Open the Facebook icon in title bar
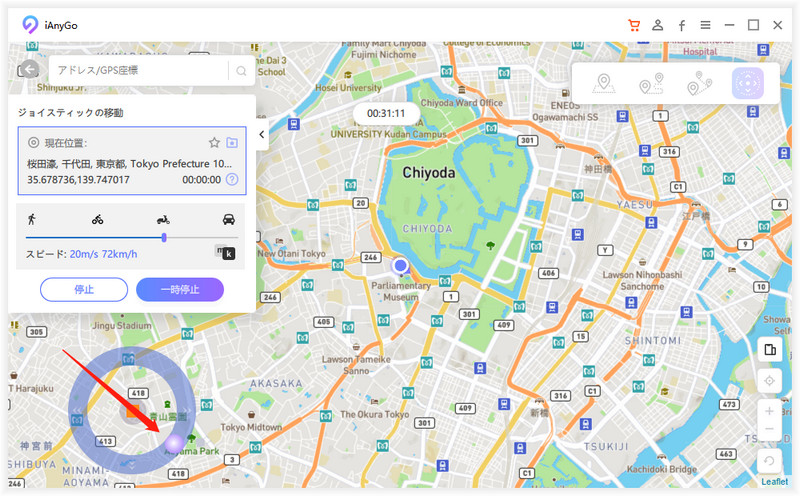This screenshot has height=496, width=800. point(682,26)
